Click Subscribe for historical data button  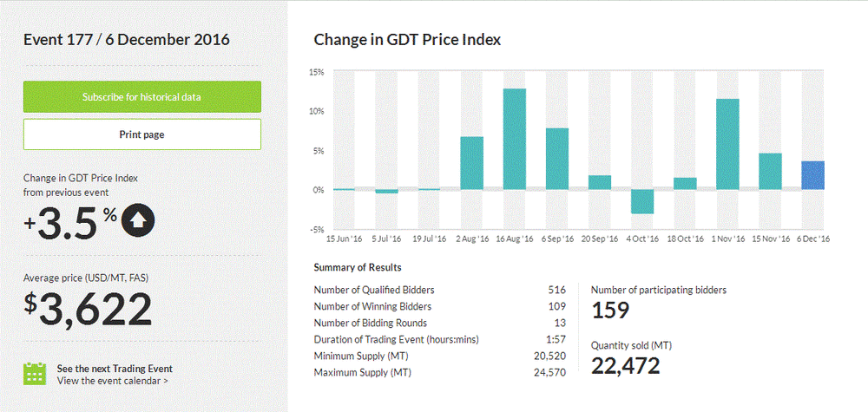click(141, 97)
